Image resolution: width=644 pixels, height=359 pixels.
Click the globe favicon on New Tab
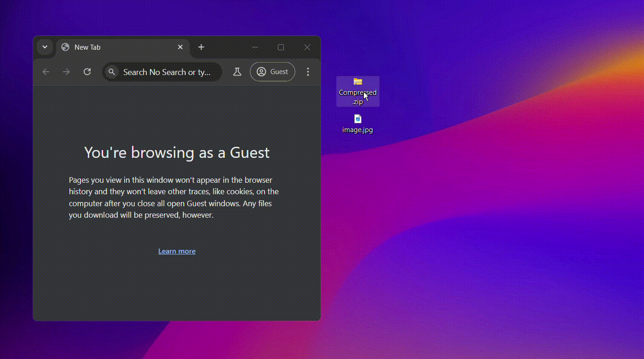[65, 47]
